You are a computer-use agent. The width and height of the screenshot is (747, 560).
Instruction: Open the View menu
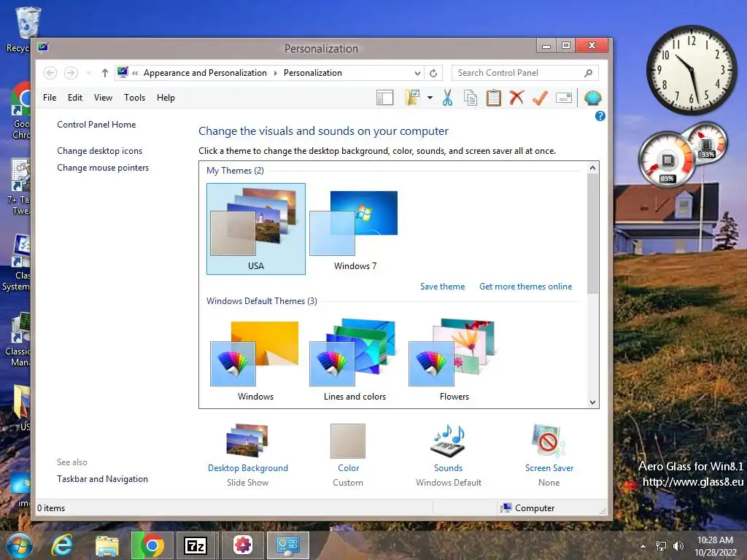point(103,98)
